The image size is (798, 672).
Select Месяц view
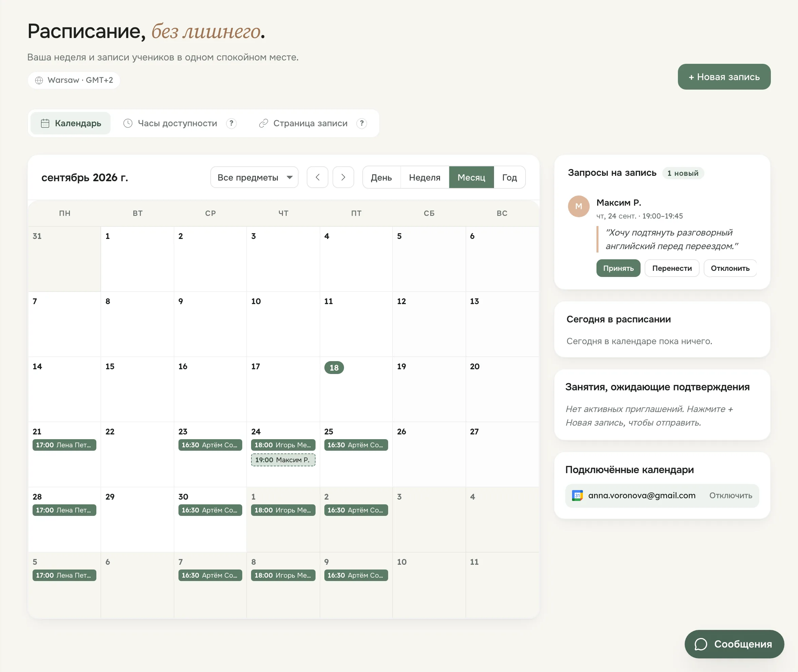point(471,177)
